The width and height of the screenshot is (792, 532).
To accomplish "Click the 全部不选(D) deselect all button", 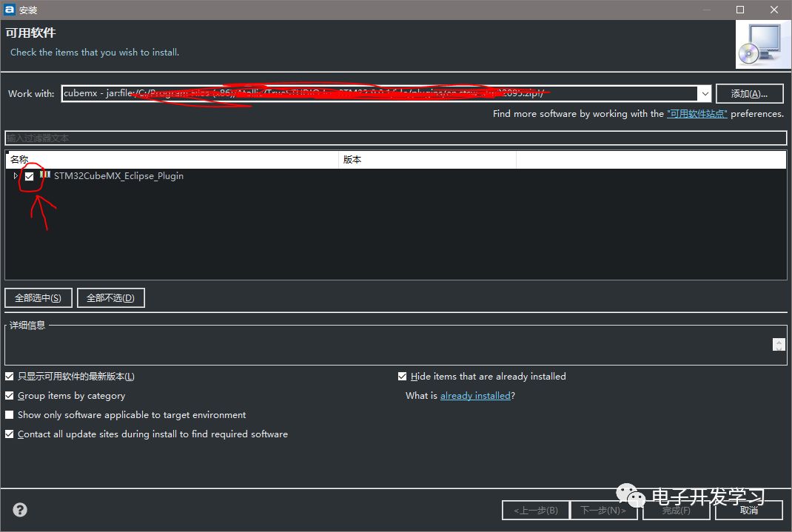I will [x=110, y=297].
